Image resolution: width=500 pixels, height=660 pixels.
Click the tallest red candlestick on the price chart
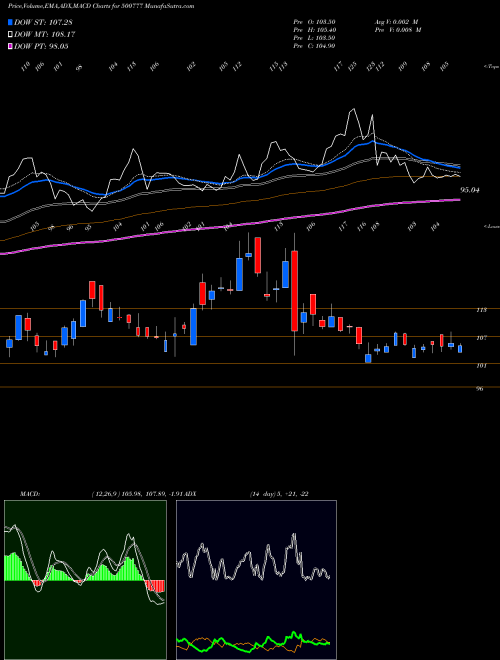pyautogui.click(x=295, y=291)
